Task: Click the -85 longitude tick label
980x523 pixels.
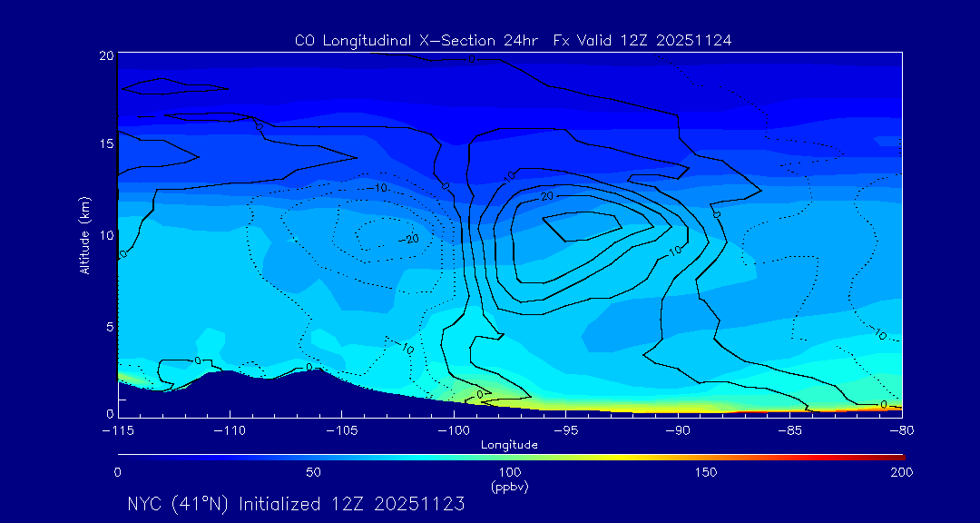Action: pos(790,431)
